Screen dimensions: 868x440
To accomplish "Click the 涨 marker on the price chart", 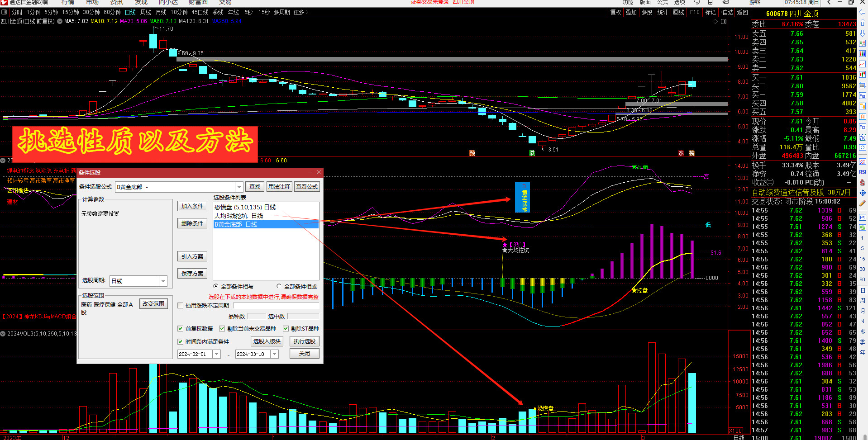I will (681, 153).
